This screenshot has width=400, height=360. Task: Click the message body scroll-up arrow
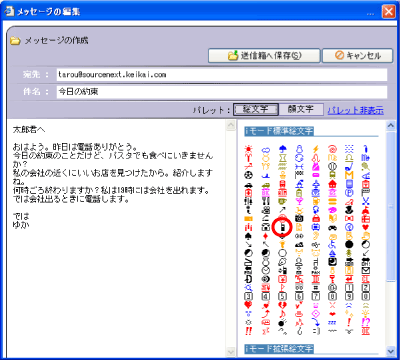pyautogui.click(x=231, y=126)
